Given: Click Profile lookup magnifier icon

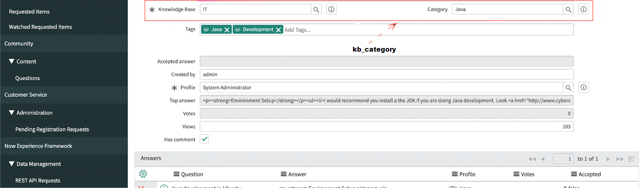Looking at the screenshot, I should [568, 88].
